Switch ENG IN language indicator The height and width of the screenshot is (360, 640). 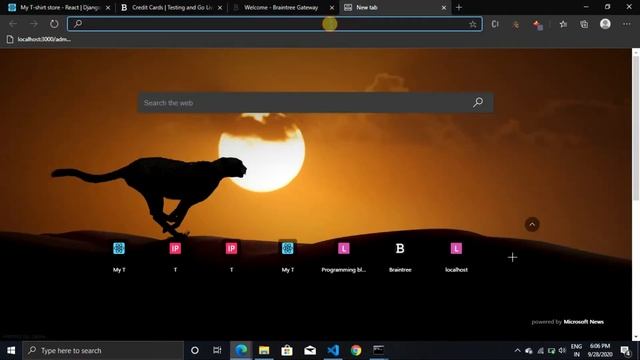point(576,350)
